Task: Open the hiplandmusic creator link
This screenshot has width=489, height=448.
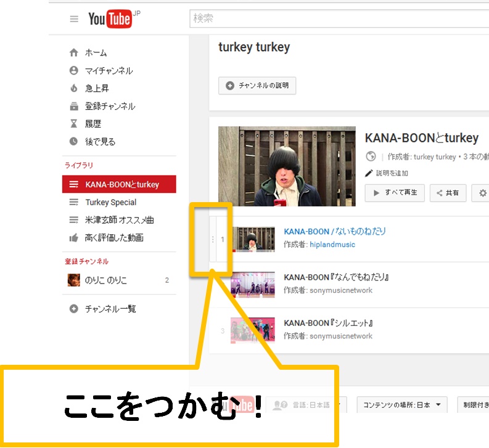Action: click(332, 245)
